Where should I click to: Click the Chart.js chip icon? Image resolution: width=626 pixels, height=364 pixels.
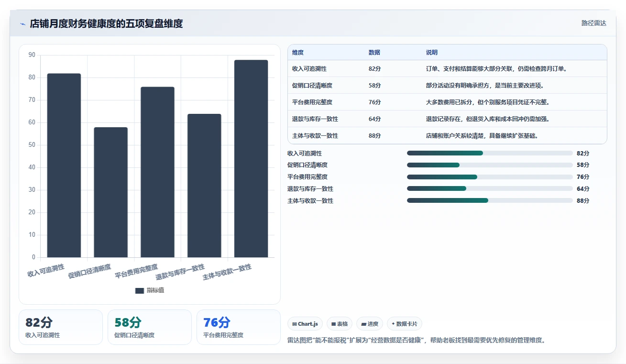point(294,324)
